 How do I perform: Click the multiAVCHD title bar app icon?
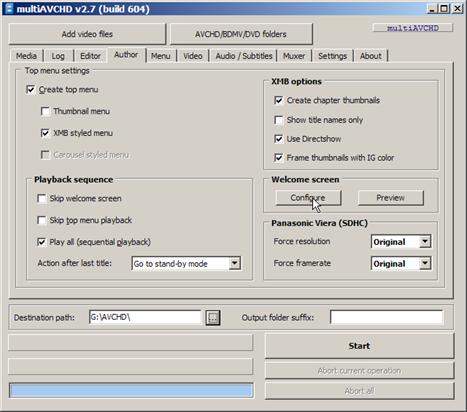(9, 9)
